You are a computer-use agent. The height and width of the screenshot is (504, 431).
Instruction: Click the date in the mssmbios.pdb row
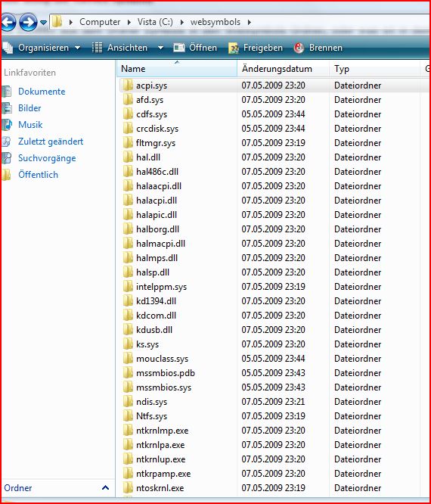click(x=273, y=373)
